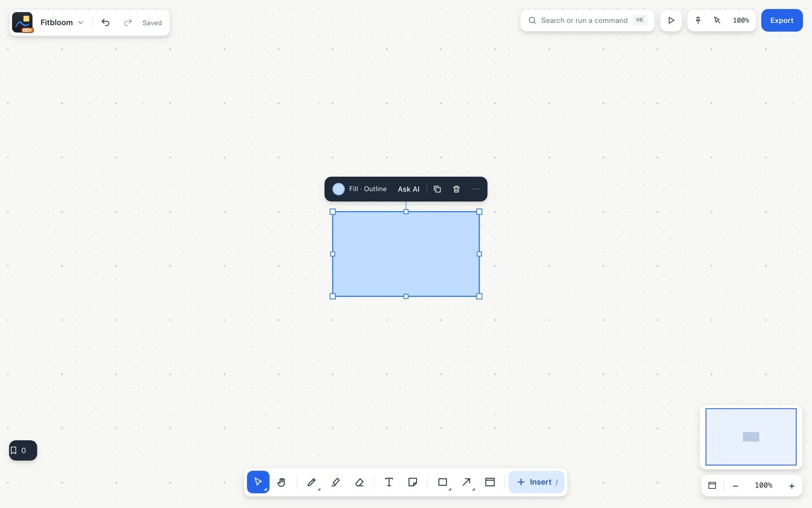
Task: Click the Export button
Action: click(x=782, y=20)
